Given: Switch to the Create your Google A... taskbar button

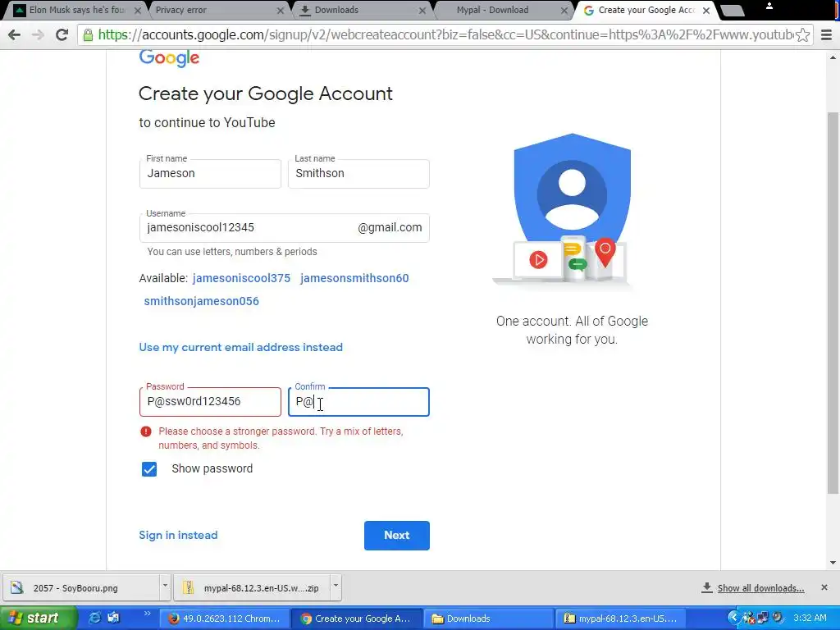Looking at the screenshot, I should point(358,619).
